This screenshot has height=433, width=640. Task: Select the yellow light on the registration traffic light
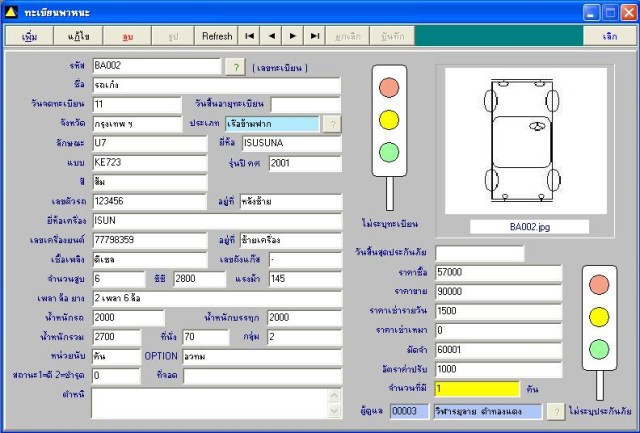(x=388, y=120)
